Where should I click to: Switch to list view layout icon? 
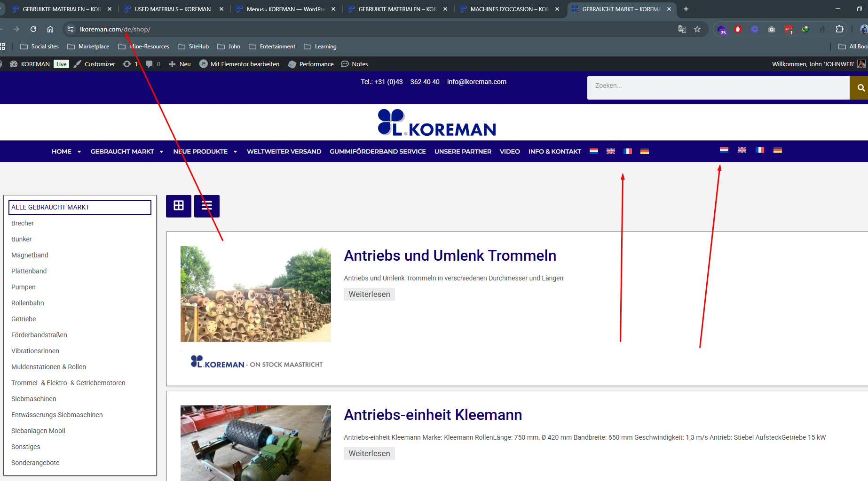coord(207,206)
